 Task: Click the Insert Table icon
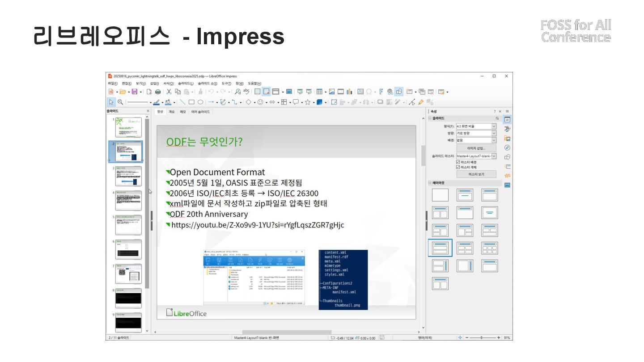click(x=319, y=92)
